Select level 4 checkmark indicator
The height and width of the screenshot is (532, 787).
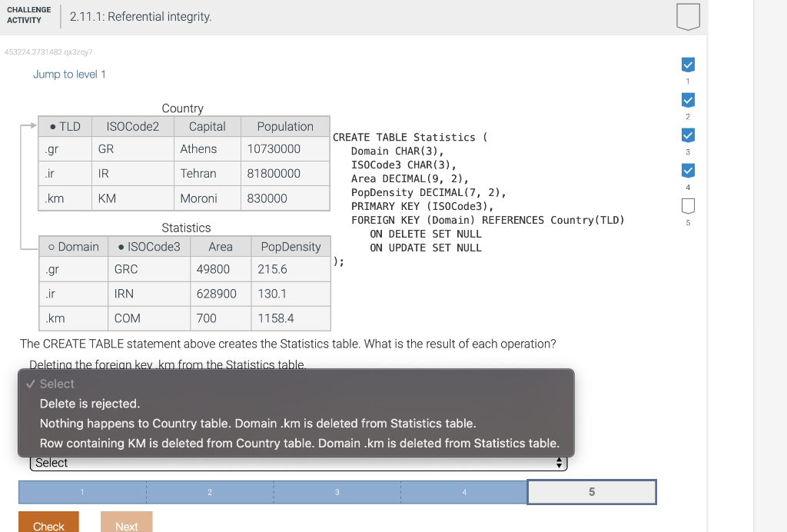688,171
